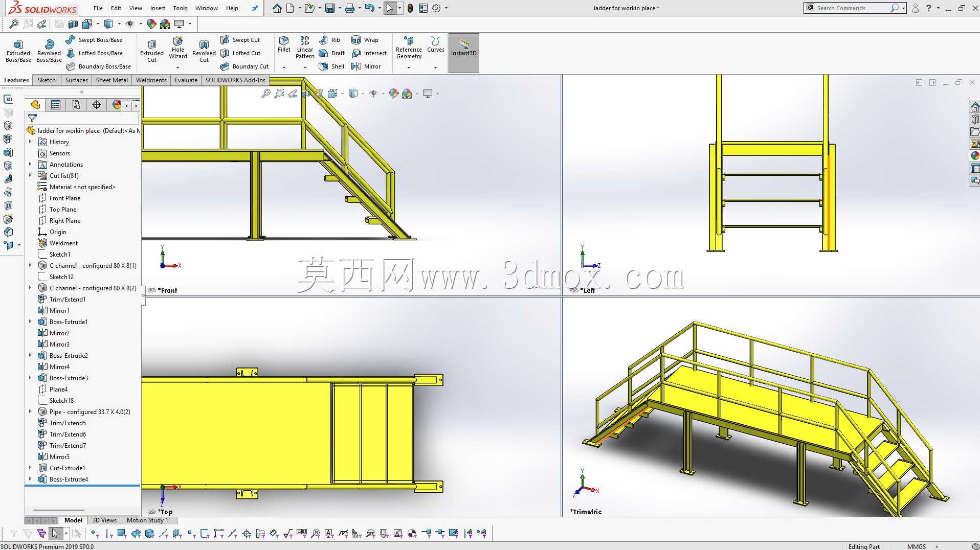The height and width of the screenshot is (550, 980).
Task: Open the DisplayManager tab icon
Action: coord(117,105)
